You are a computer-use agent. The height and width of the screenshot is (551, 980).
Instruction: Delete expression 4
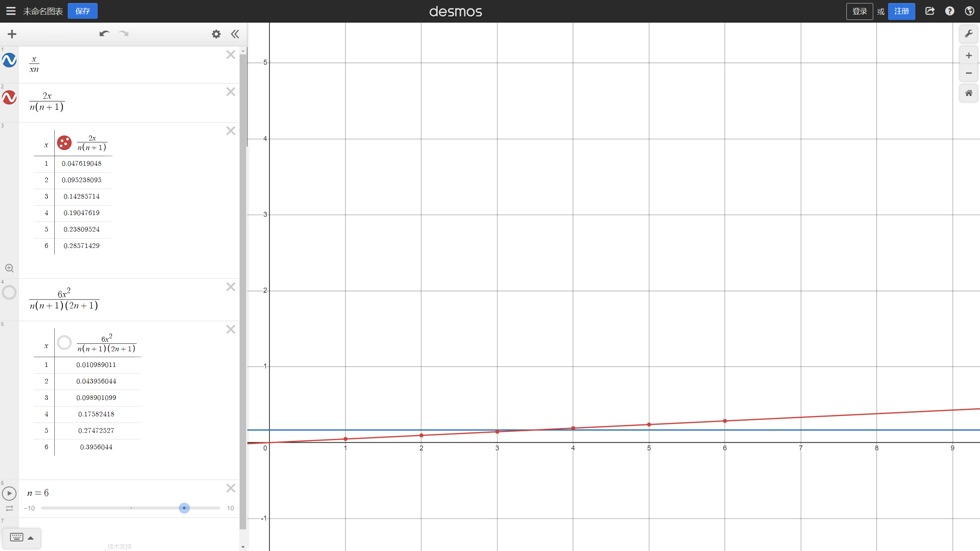coord(230,287)
